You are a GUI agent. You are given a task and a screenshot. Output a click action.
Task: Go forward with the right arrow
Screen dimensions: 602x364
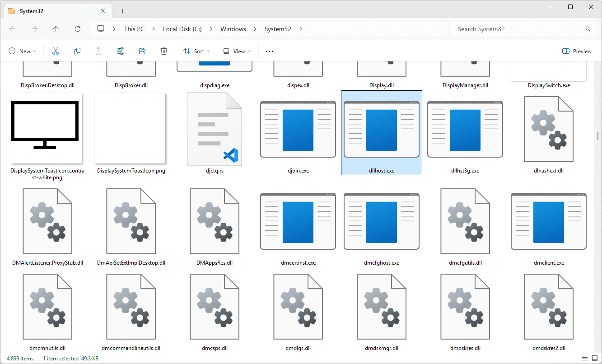click(34, 29)
